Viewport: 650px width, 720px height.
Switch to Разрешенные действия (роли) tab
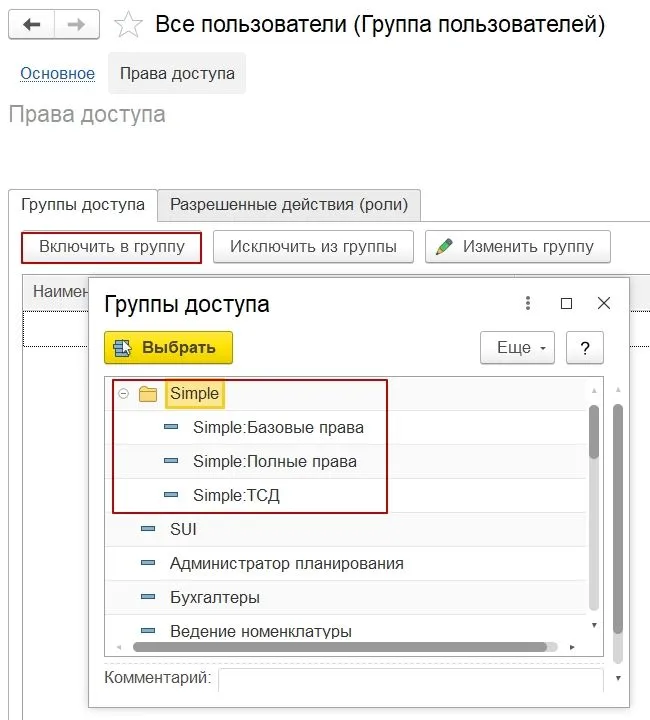[x=288, y=205]
